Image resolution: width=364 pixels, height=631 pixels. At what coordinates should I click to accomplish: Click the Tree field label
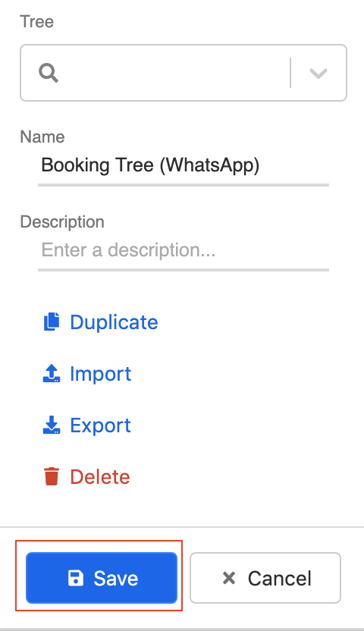point(36,21)
